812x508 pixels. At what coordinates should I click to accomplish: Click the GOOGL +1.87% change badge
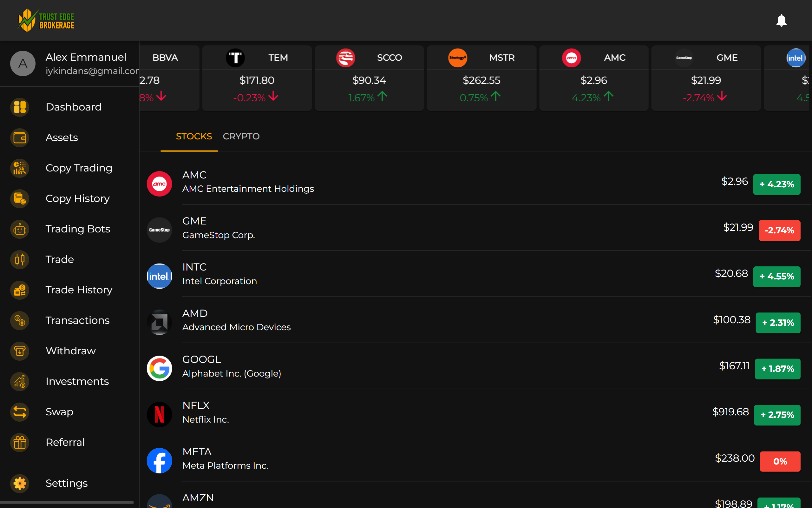778,369
